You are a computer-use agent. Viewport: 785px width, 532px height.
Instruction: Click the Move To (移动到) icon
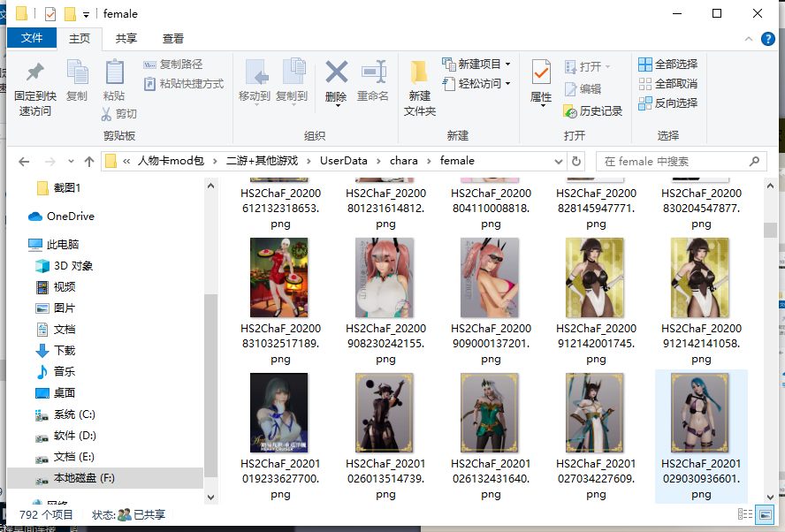(x=257, y=72)
